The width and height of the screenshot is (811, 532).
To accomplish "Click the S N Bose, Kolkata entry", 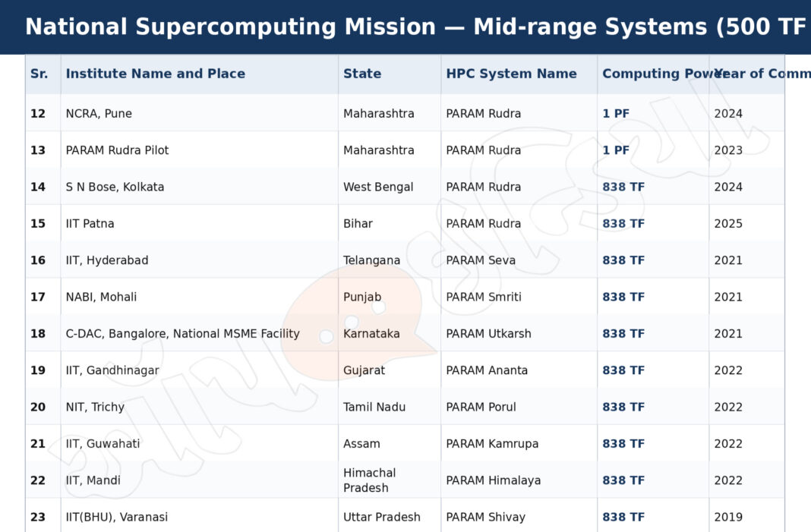I will pos(115,187).
